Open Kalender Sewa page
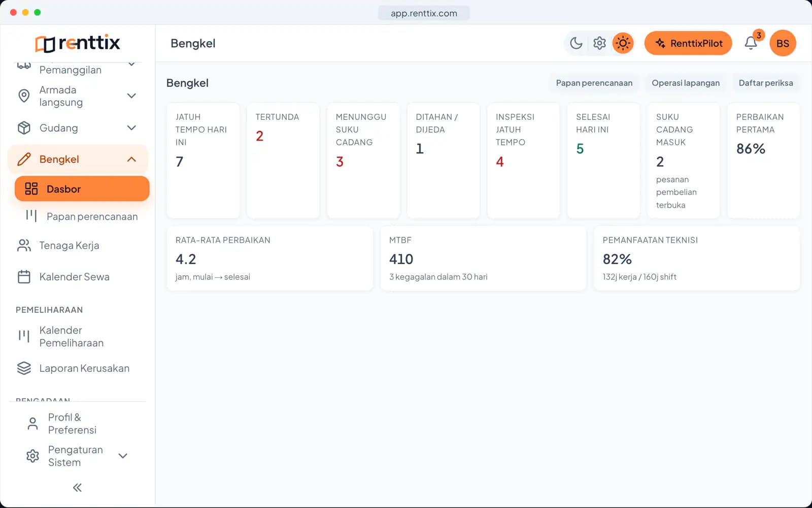 (x=75, y=277)
